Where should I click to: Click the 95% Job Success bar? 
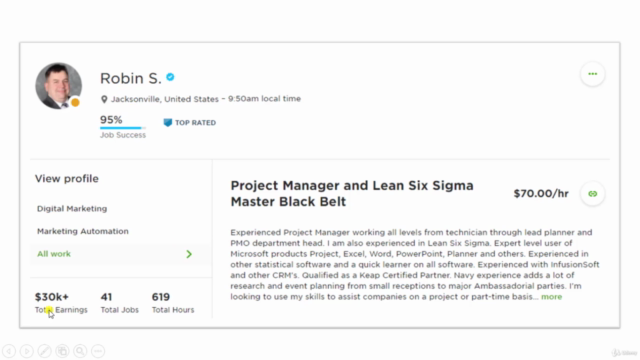[x=122, y=128]
